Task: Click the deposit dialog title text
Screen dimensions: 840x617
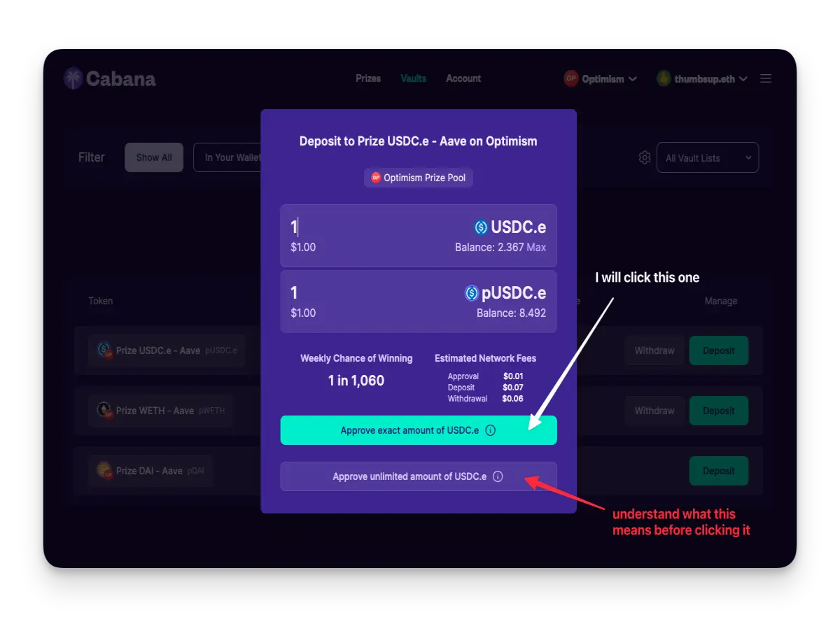Action: [419, 141]
